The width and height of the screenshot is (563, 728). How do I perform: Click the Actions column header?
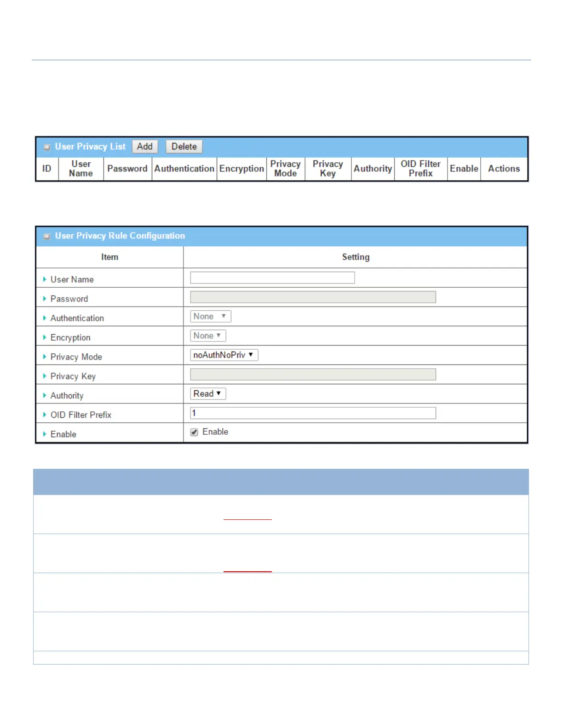504,169
